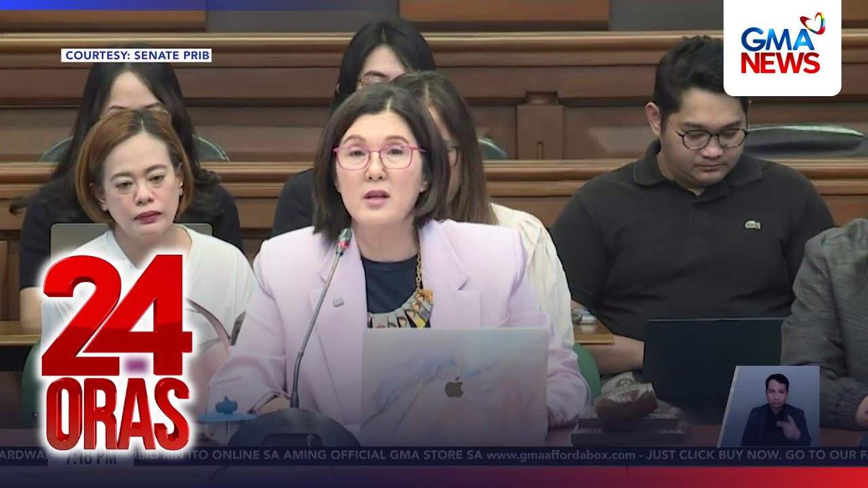Click the Apple logo on the laptop
This screenshot has height=488, width=868.
point(454,388)
